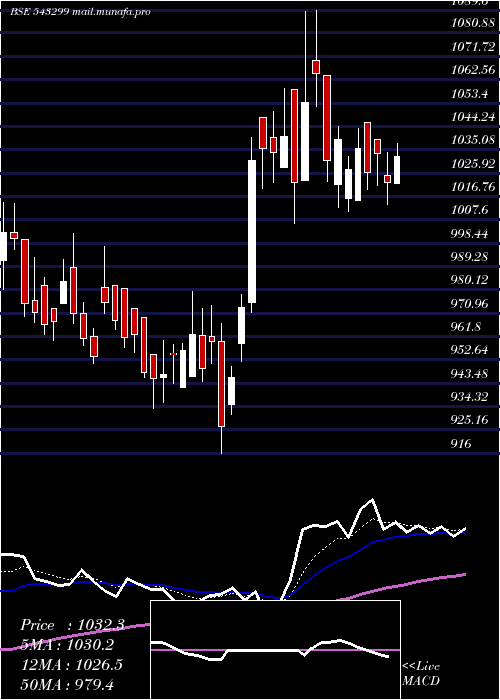Click the 925.16 price axis label
This screenshot has height=700, width=500.
pos(469,420)
